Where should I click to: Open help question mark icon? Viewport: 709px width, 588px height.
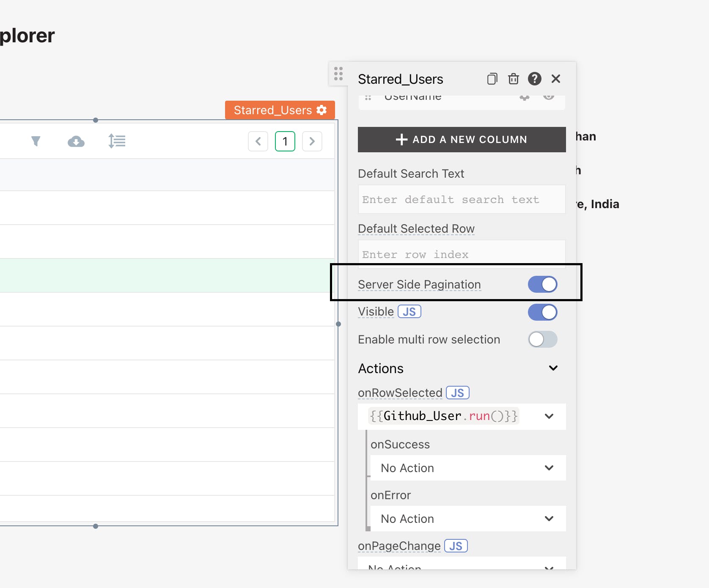click(x=534, y=79)
